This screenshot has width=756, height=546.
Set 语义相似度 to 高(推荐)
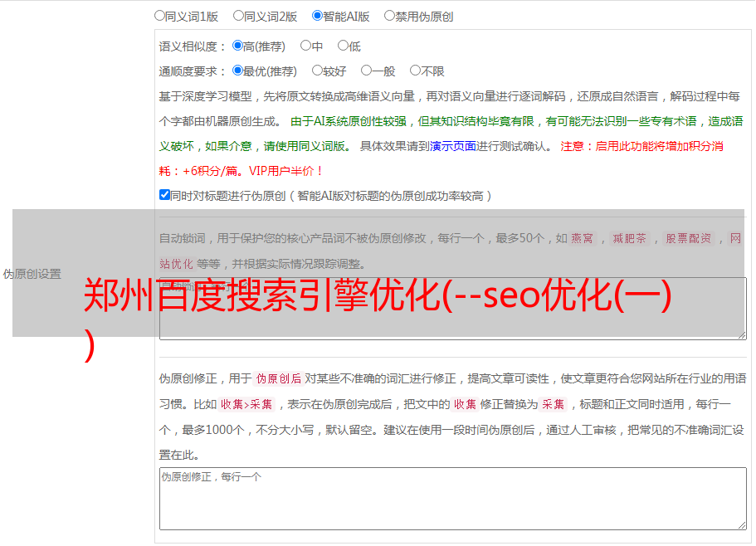tap(237, 46)
